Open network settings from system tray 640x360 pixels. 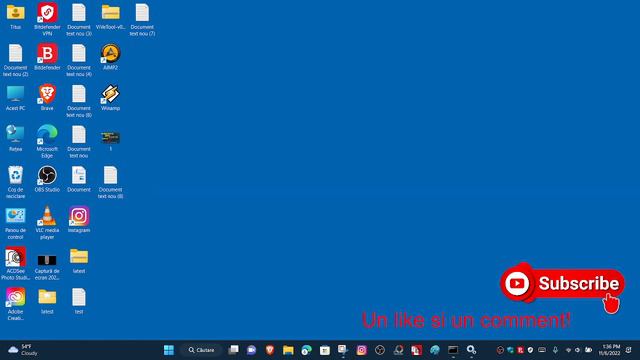pyautogui.click(x=568, y=350)
